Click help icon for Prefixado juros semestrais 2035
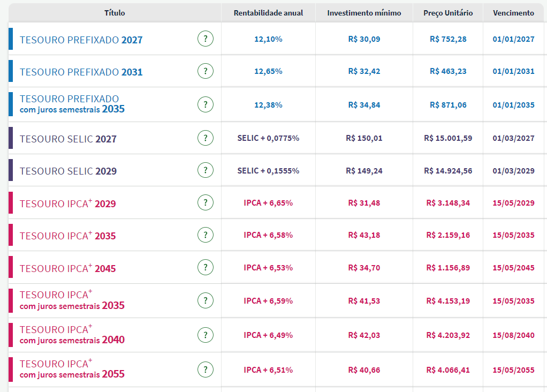Screen dimensions: 547x392 tap(205, 104)
